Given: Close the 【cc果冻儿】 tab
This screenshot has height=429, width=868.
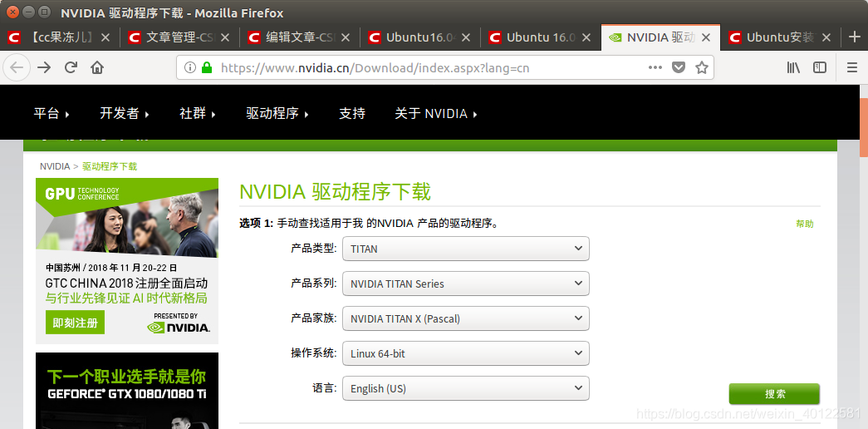Looking at the screenshot, I should pyautogui.click(x=105, y=37).
